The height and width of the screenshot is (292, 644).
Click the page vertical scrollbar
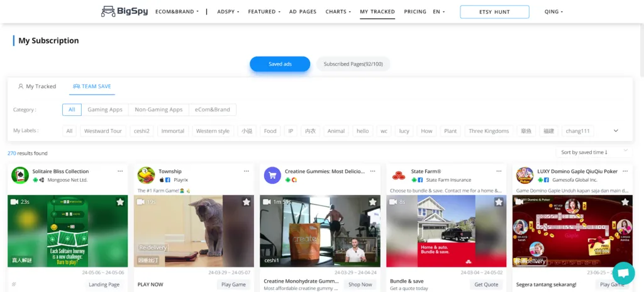[641, 49]
